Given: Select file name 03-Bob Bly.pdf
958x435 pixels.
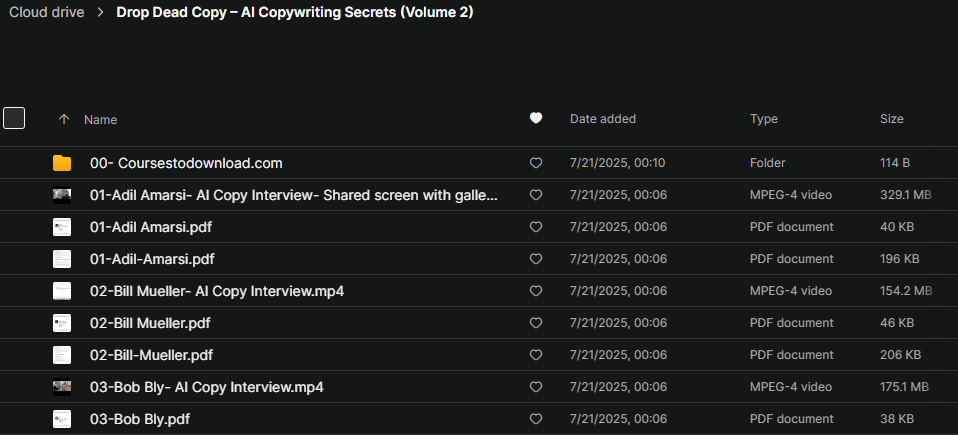Looking at the screenshot, I should click(140, 419).
